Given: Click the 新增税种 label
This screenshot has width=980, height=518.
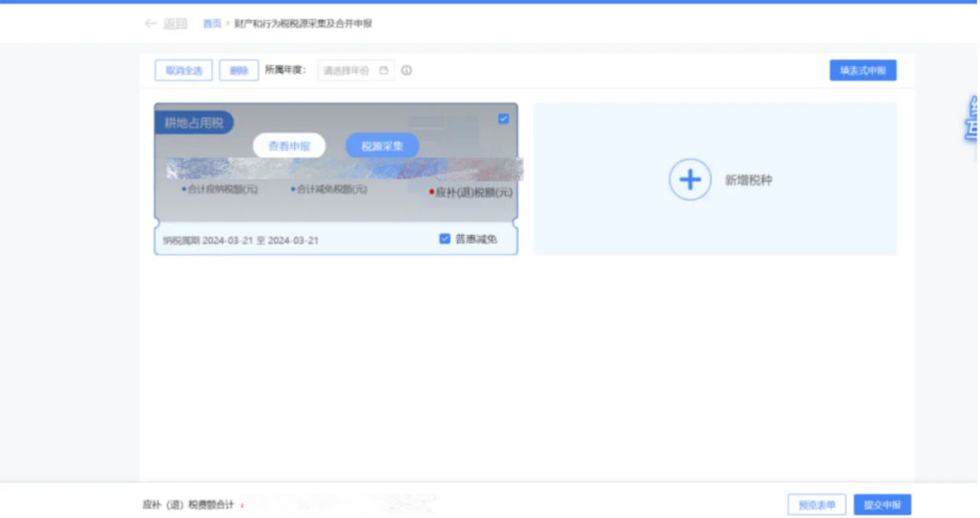Looking at the screenshot, I should click(748, 181).
